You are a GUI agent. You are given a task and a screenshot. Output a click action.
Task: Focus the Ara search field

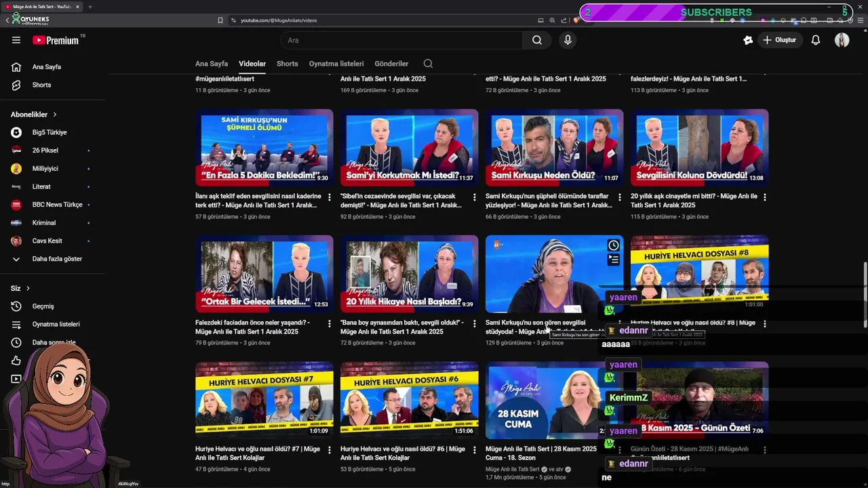point(401,40)
